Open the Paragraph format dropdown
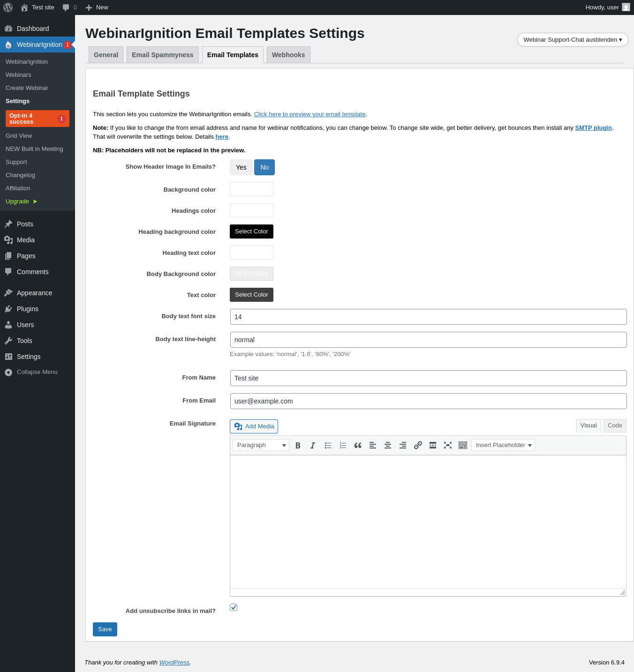The image size is (634, 672). coord(261,445)
